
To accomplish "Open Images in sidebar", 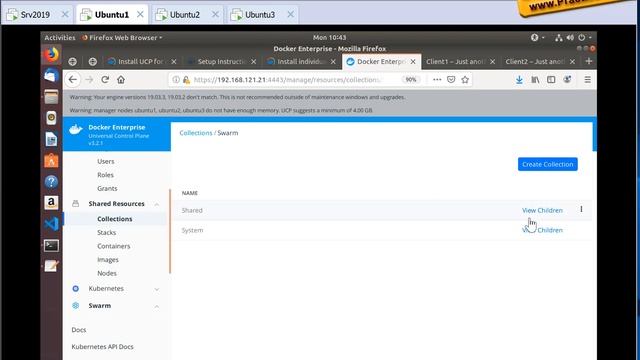I will click(x=108, y=260).
